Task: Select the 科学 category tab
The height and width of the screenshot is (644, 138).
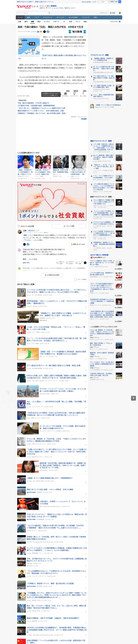Action: pos(70,21)
